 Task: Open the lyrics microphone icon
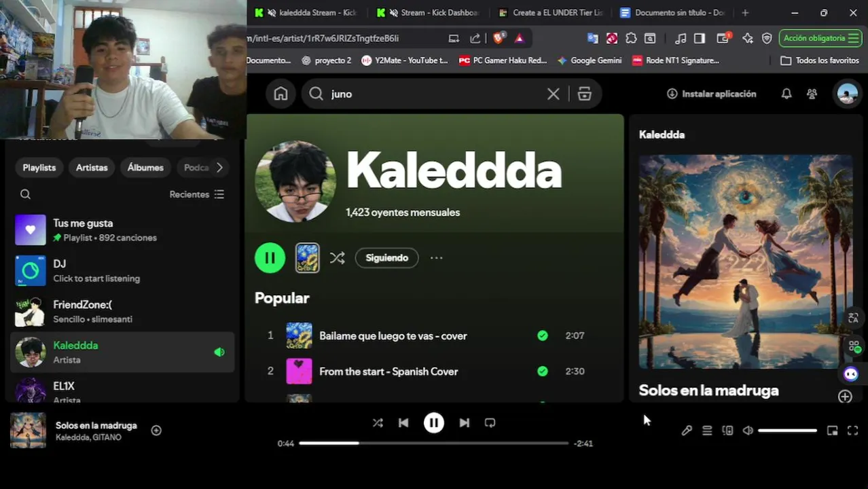click(687, 430)
